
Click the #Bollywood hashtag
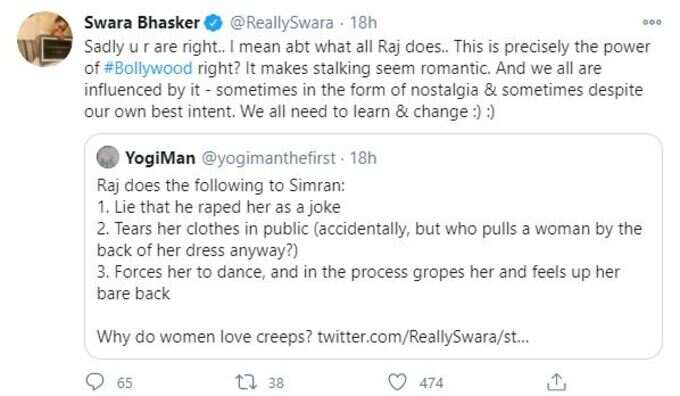(x=148, y=68)
